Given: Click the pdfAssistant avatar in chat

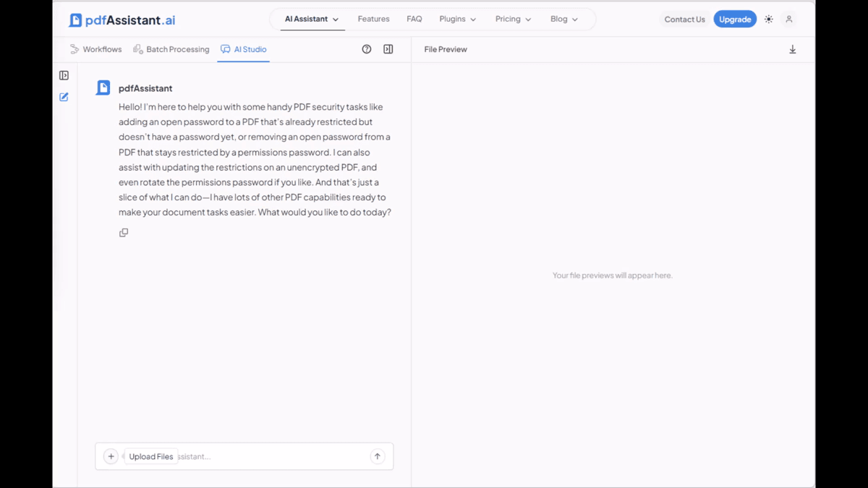Looking at the screenshot, I should [x=103, y=88].
